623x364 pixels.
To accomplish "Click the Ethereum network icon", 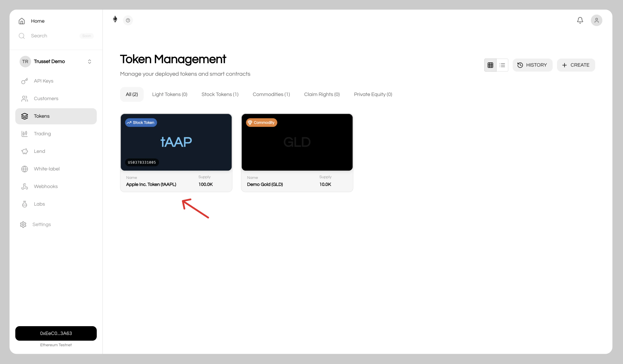I will pyautogui.click(x=115, y=19).
